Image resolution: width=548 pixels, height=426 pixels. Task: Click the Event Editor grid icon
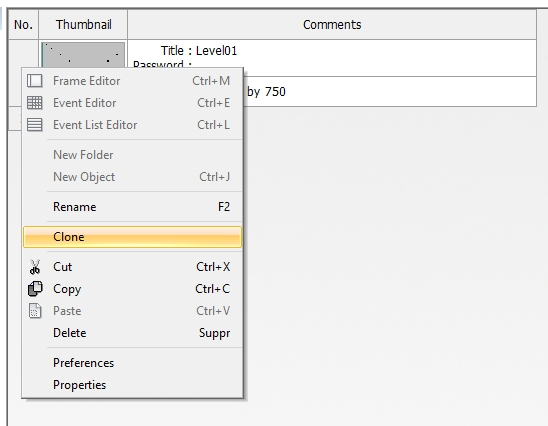[35, 103]
